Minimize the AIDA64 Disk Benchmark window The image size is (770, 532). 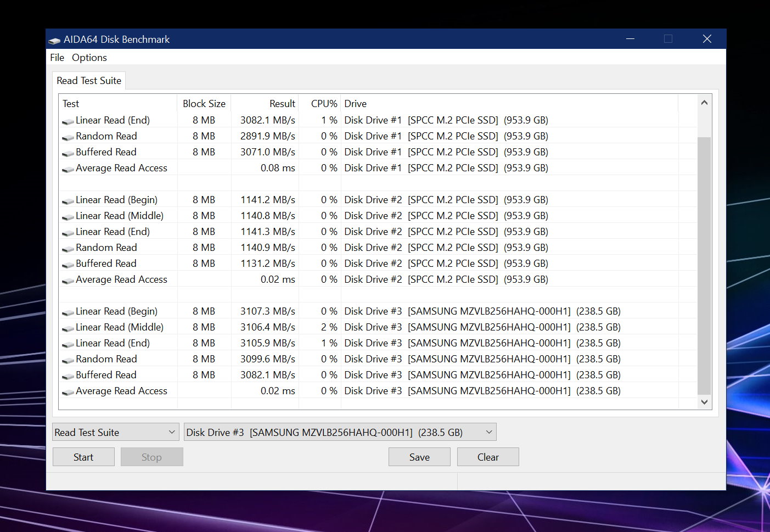coord(630,39)
